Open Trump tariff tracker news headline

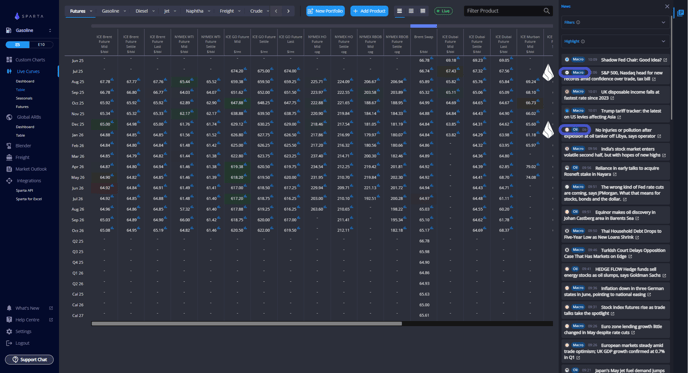[x=613, y=114]
